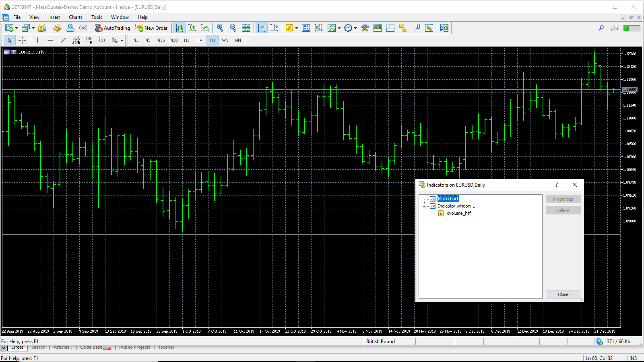Expand the Profiles dropdown arrow

coord(33,28)
